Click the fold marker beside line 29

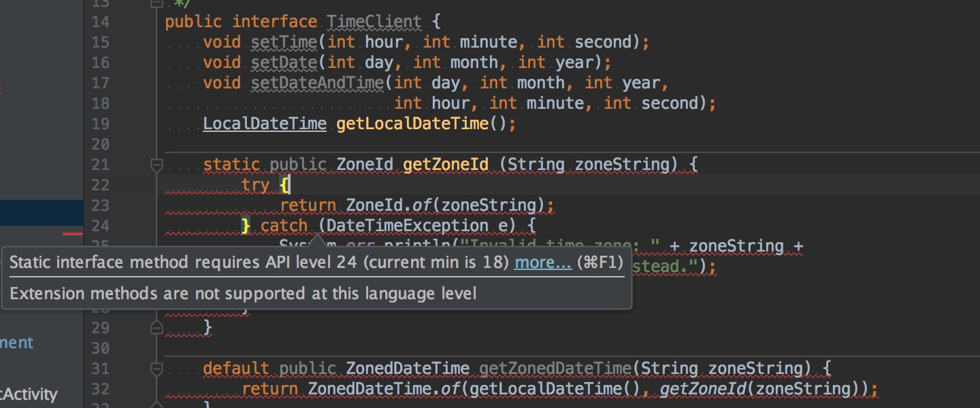157,328
